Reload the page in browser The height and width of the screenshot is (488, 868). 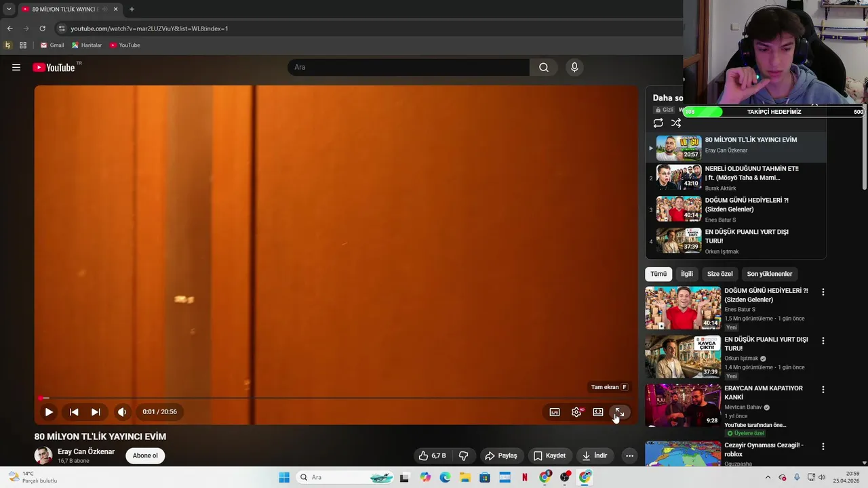42,28
